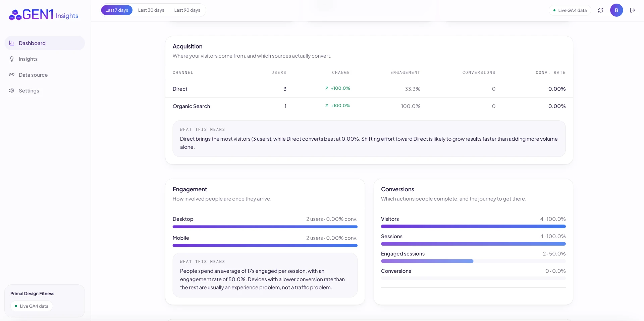
Task: Open the Settings menu item
Action: tap(45, 90)
